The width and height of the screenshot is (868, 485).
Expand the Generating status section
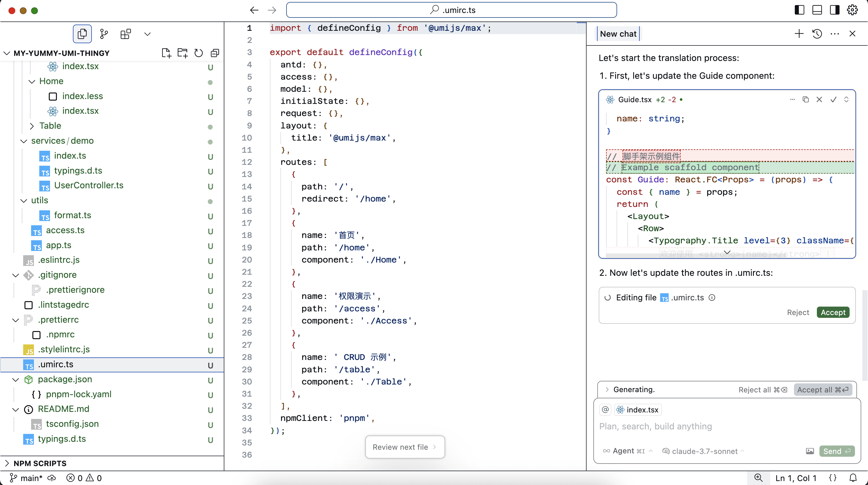607,389
